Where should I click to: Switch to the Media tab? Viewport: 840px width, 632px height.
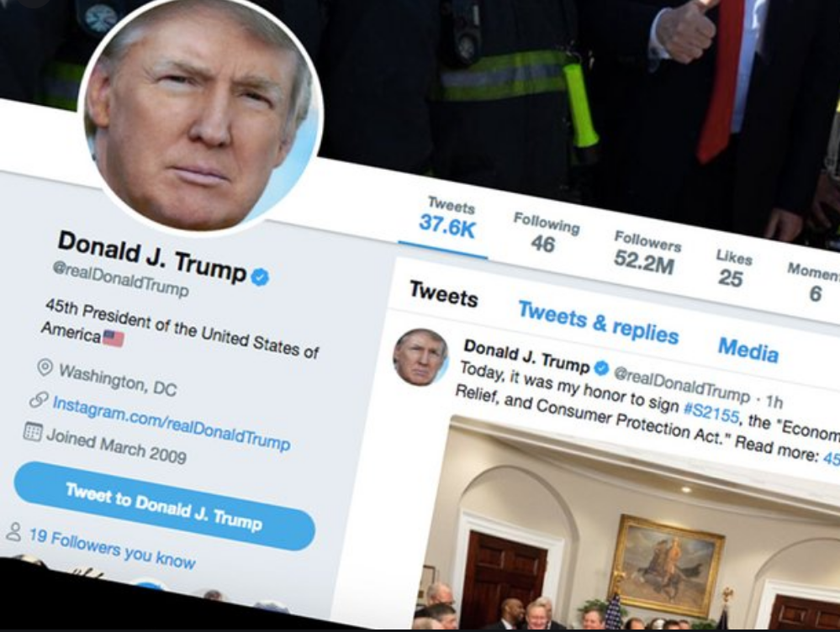[x=748, y=350]
